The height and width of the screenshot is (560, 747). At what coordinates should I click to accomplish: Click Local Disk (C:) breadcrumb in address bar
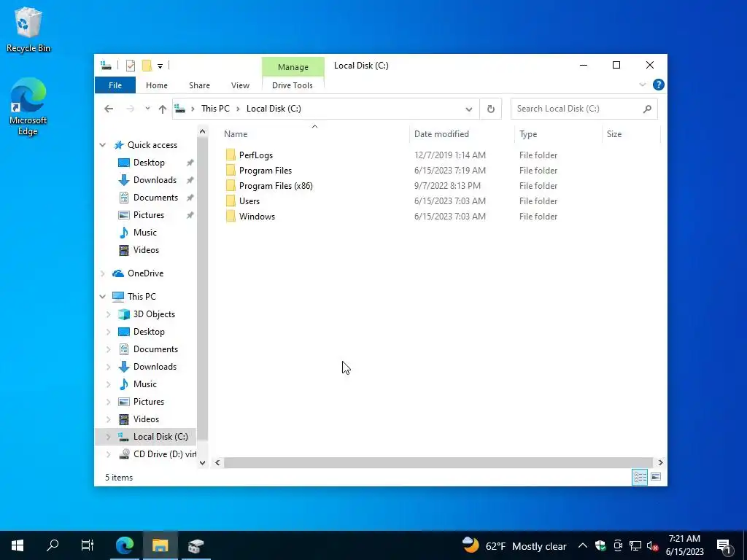click(x=274, y=109)
